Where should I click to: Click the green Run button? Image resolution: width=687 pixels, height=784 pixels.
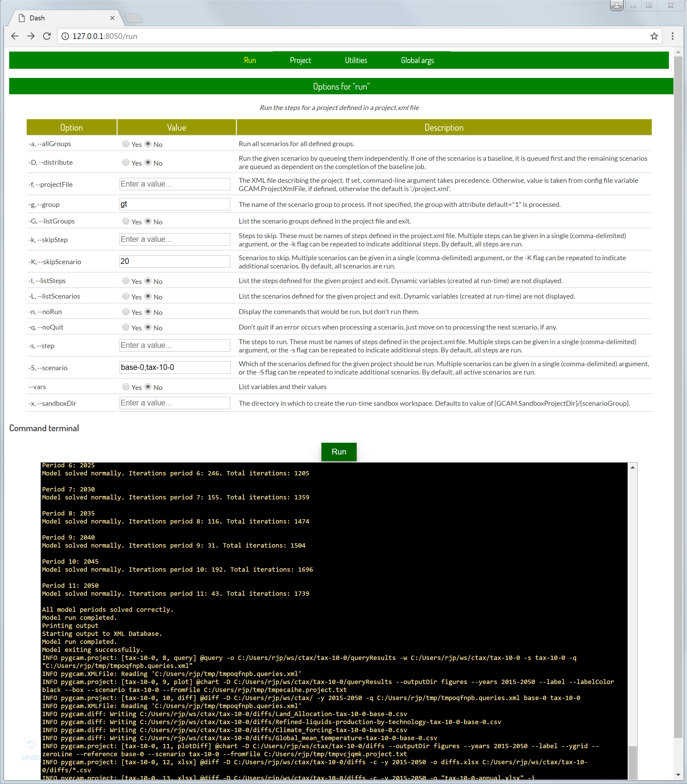[x=339, y=452]
